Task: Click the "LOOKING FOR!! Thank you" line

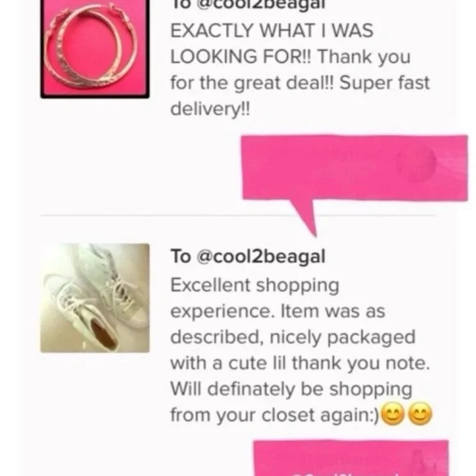Action: [x=291, y=57]
